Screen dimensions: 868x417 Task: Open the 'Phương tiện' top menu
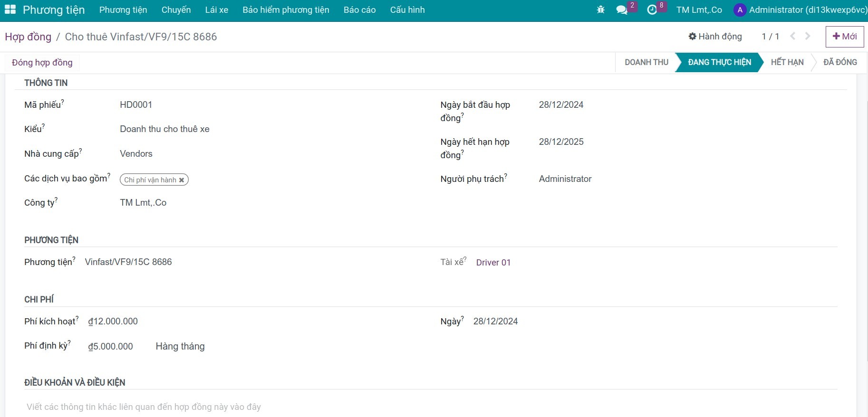click(123, 10)
